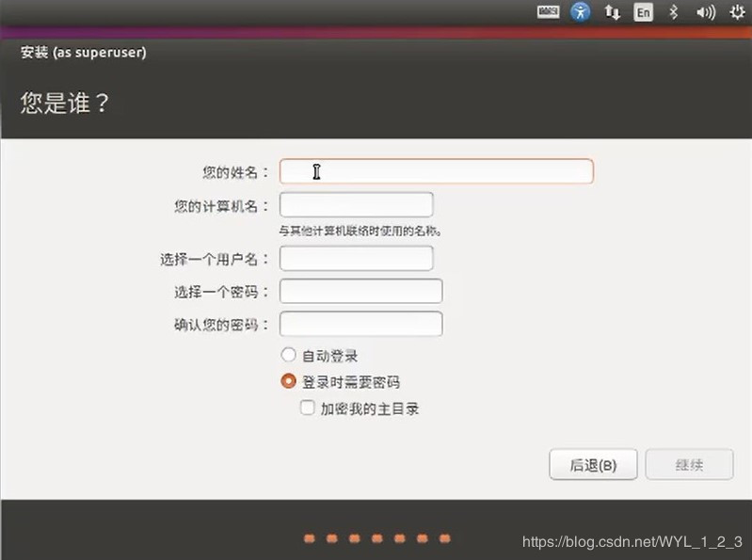Select the 登录时需要密码 radio option
752x560 pixels.
pyautogui.click(x=288, y=381)
